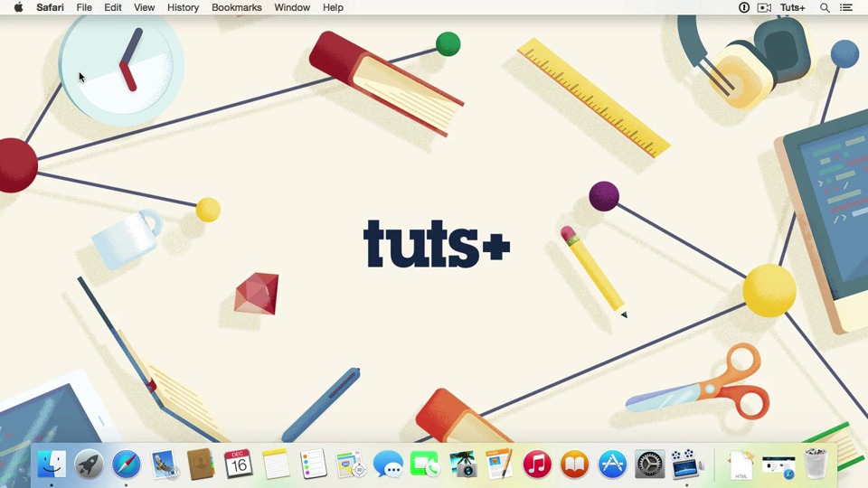Open the HTML file in the Dock
Image resolution: width=868 pixels, height=488 pixels.
click(x=741, y=465)
